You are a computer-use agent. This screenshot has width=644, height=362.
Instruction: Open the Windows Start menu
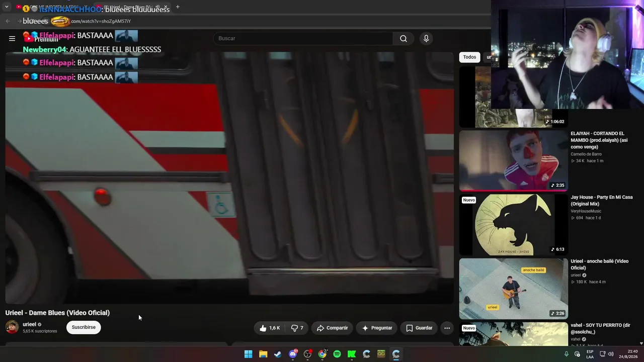click(x=248, y=354)
